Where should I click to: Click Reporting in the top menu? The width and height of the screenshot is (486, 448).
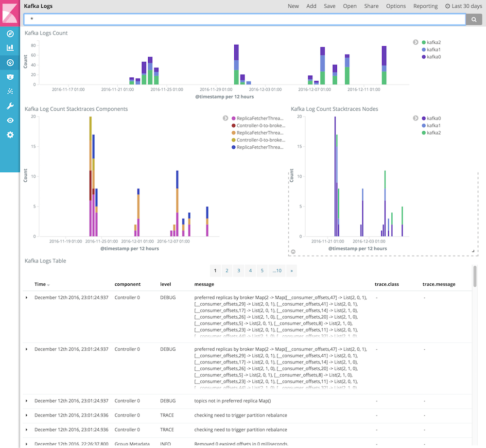(x=425, y=6)
